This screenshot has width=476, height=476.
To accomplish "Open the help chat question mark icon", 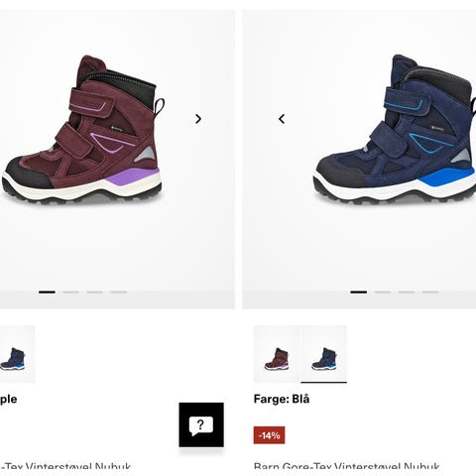I will [201, 424].
